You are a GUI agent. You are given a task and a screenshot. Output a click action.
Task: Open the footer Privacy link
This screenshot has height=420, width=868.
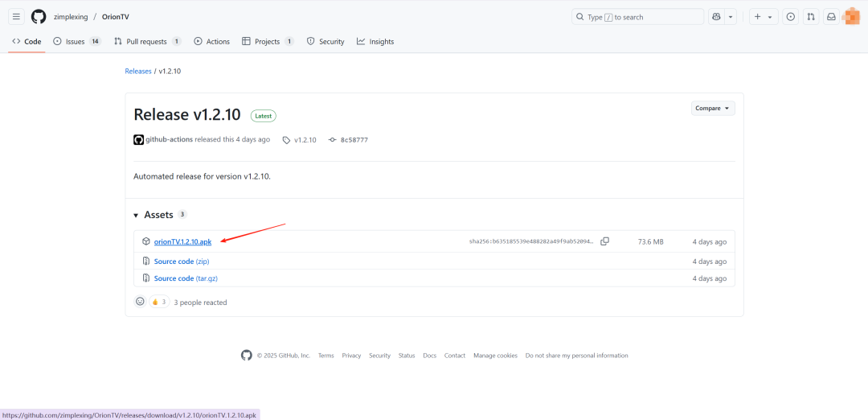coord(351,356)
